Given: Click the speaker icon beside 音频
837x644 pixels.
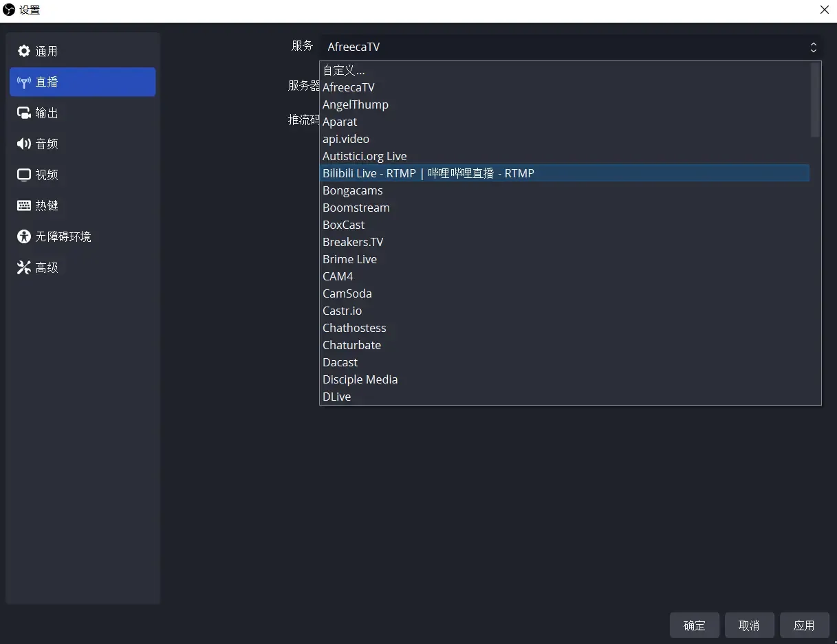Looking at the screenshot, I should pos(24,144).
